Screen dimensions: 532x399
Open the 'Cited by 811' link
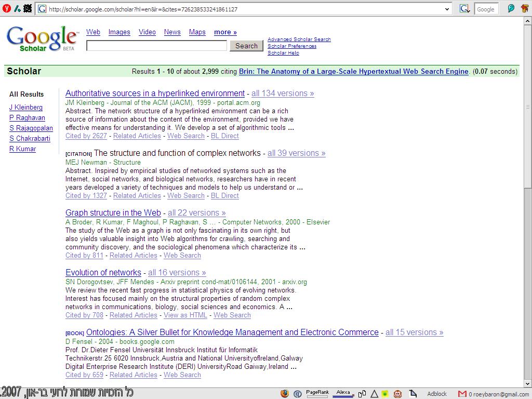pyautogui.click(x=84, y=255)
